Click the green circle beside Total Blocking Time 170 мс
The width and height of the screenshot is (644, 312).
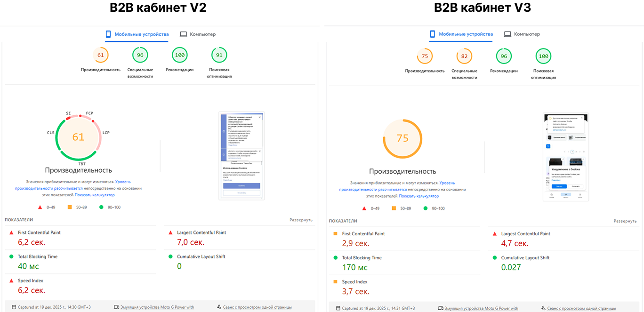point(336,258)
